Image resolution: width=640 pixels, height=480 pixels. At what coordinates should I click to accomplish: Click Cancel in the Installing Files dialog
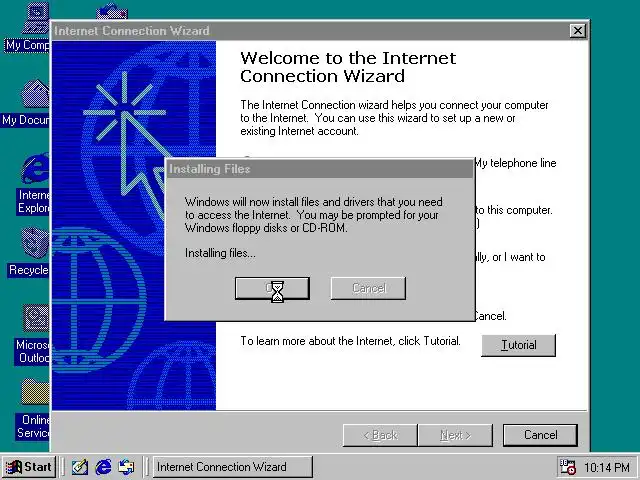(368, 288)
